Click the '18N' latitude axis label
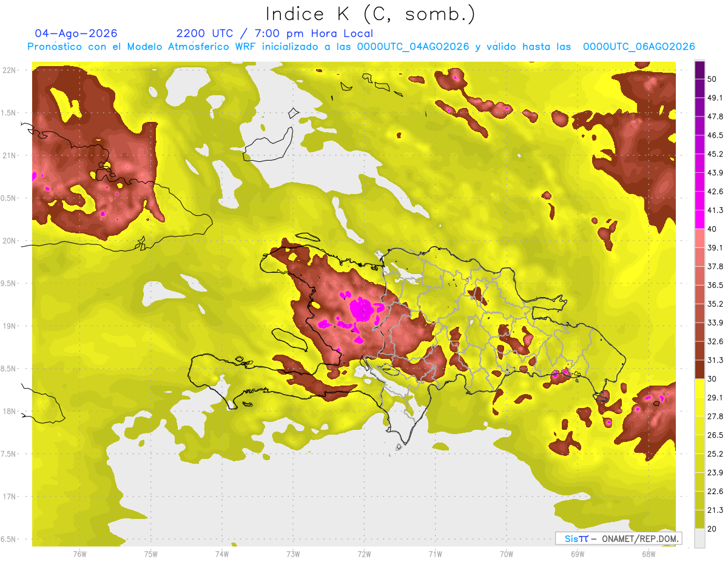Image resolution: width=728 pixels, height=562 pixels. tap(8, 411)
